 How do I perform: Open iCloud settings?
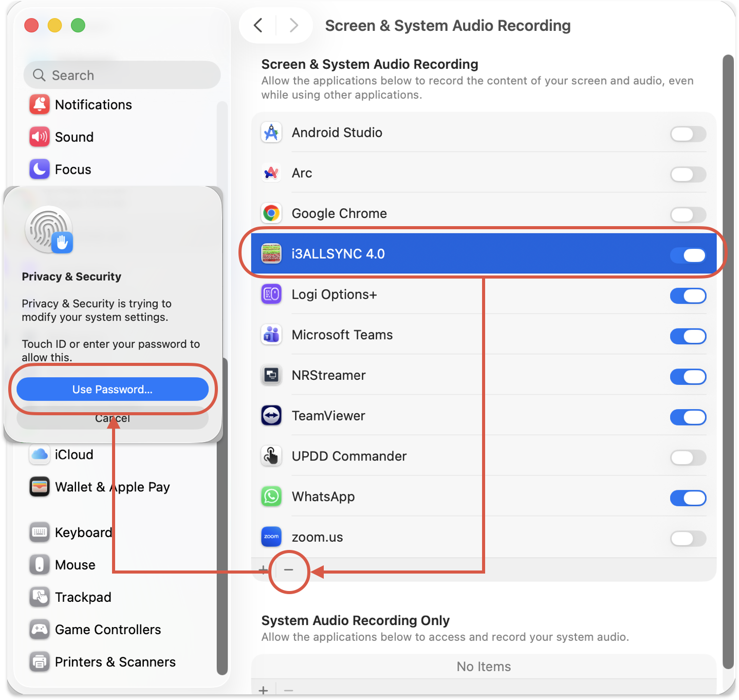click(x=122, y=454)
